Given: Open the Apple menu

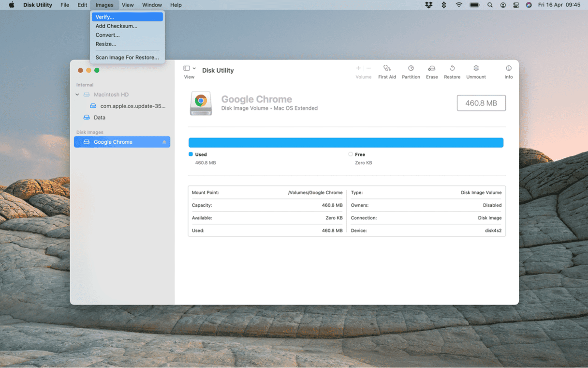Looking at the screenshot, I should click(x=12, y=5).
